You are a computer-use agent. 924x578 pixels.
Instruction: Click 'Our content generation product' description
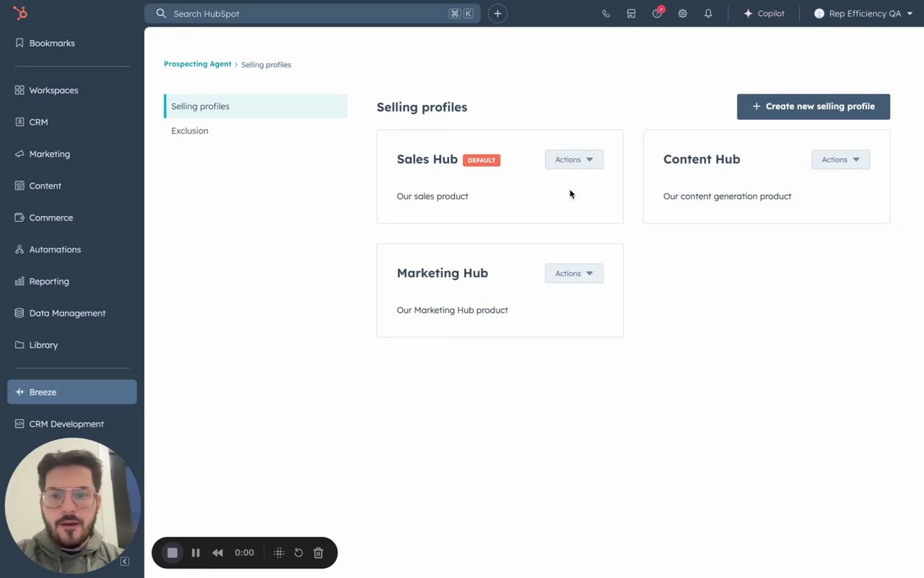(728, 197)
